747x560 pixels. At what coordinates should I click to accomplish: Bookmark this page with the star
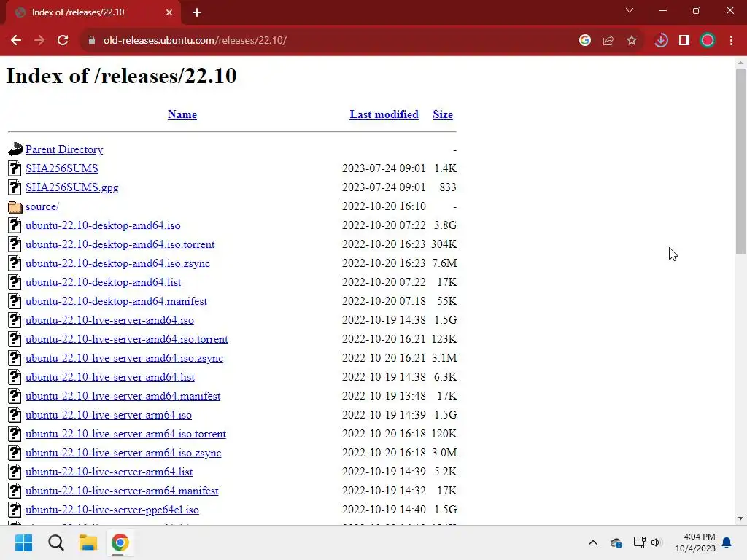pyautogui.click(x=632, y=41)
